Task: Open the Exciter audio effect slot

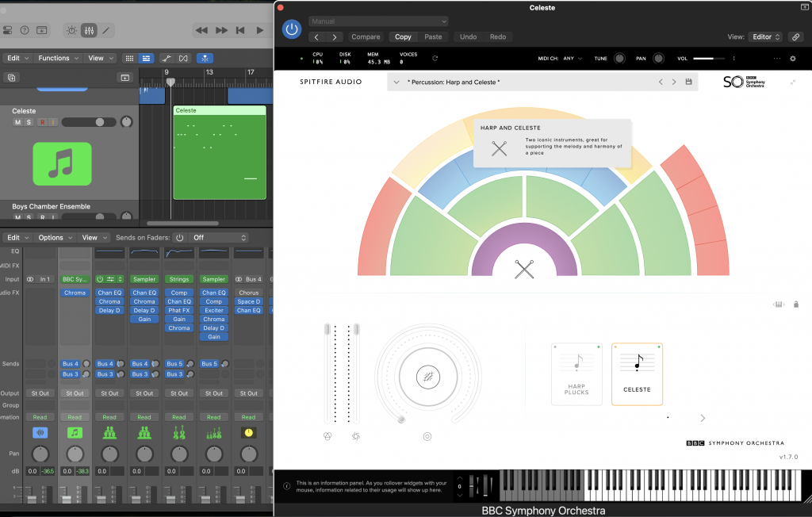Action: (x=214, y=310)
